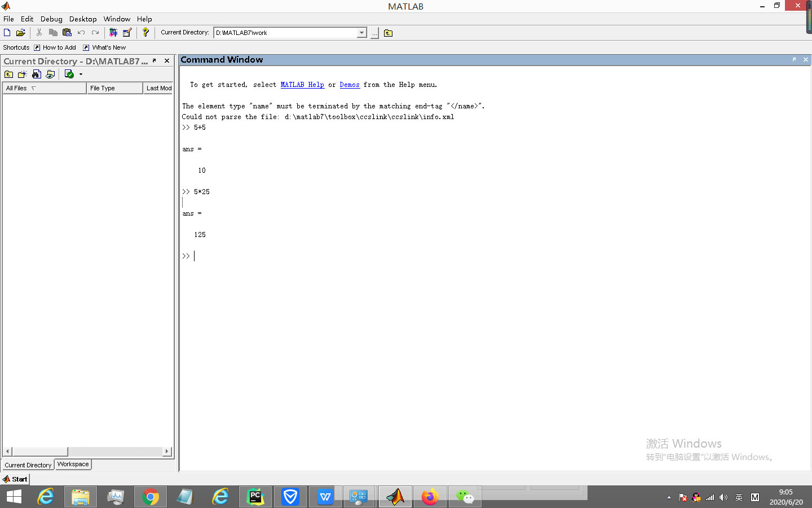Sort by Last Modified column header
Screen dimensions: 812x508
[x=158, y=88]
